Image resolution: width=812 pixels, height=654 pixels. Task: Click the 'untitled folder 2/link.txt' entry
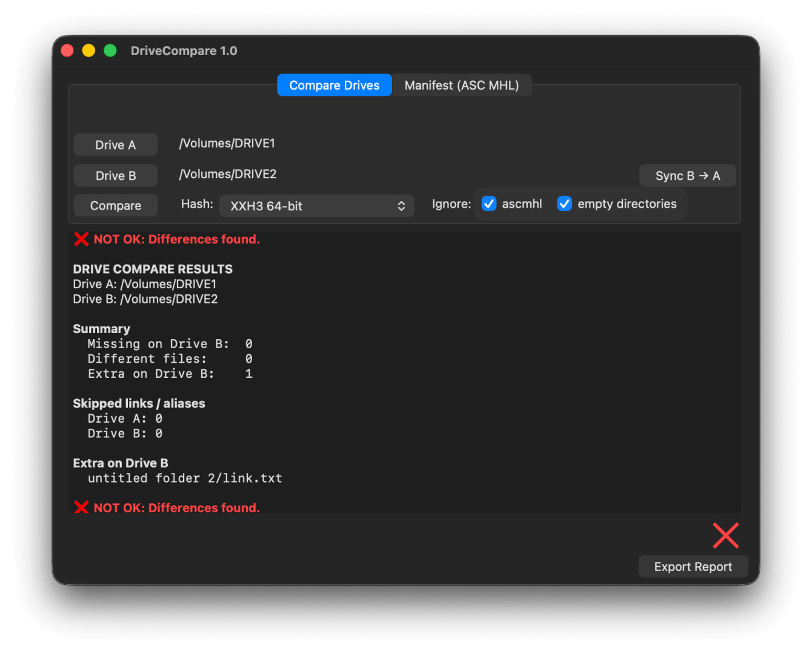tap(185, 478)
